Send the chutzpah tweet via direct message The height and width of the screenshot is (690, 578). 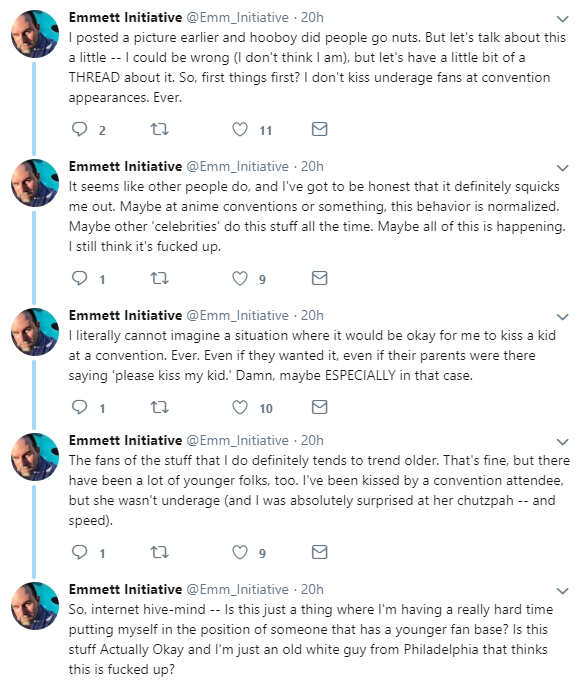[x=320, y=552]
